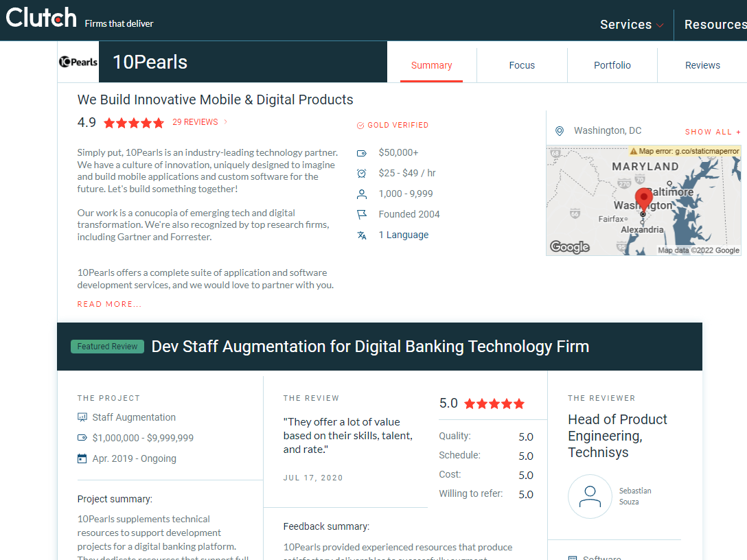
Task: Switch to the Focus tab
Action: [522, 65]
